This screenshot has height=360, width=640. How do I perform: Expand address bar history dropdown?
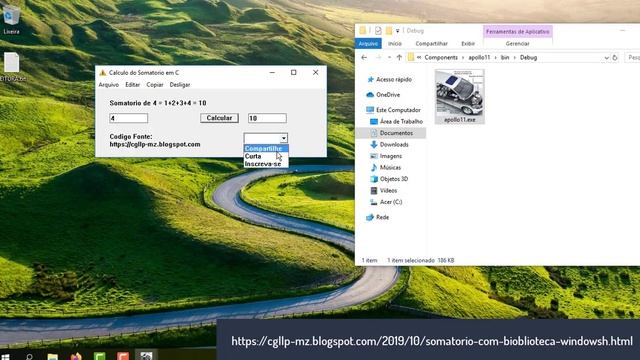606,58
